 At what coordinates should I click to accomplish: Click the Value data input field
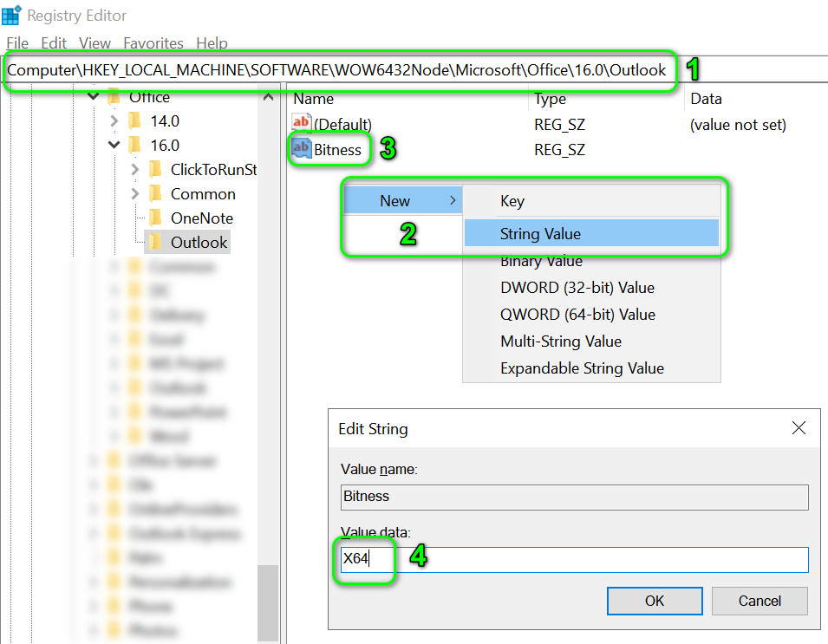[x=575, y=560]
